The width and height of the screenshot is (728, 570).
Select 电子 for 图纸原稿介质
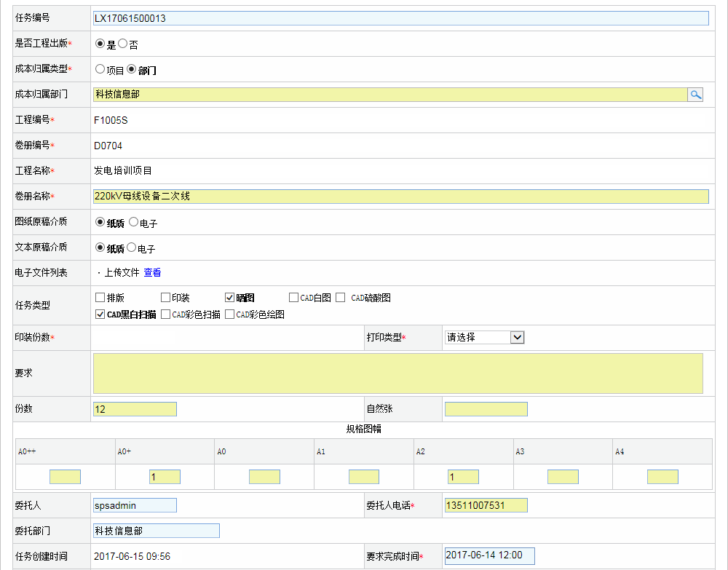pyautogui.click(x=133, y=222)
